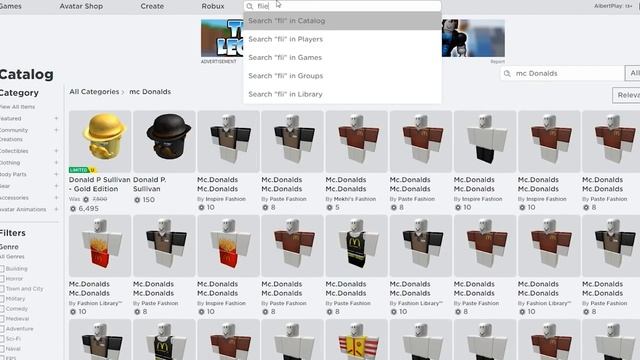Click the left advertisement banner image
The image size is (640, 360).
[x=222, y=38]
